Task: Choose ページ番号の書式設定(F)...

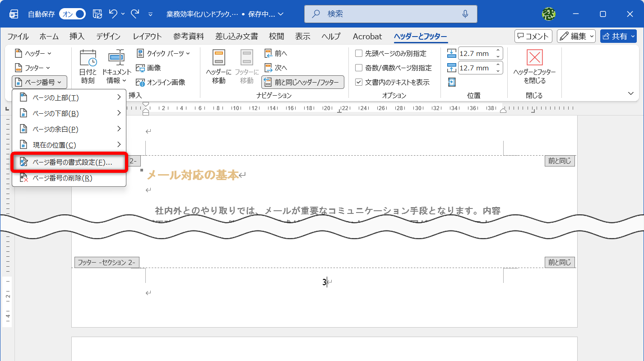Action: coord(69,162)
